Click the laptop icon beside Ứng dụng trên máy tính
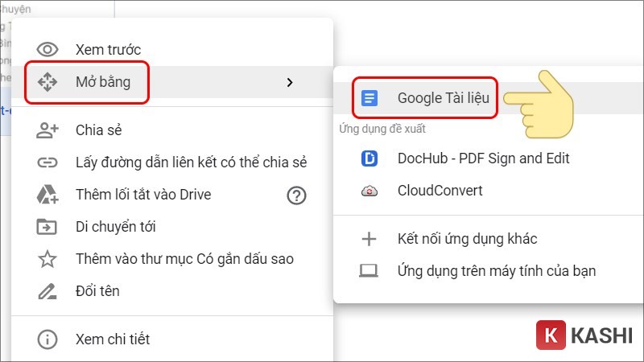 [x=369, y=271]
